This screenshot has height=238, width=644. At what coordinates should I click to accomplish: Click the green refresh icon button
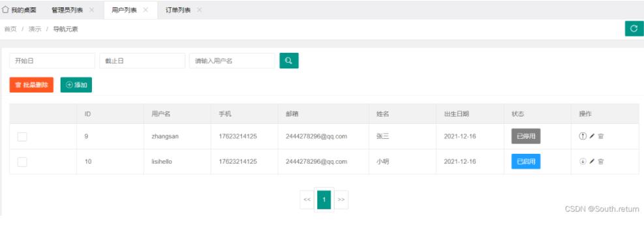(634, 29)
